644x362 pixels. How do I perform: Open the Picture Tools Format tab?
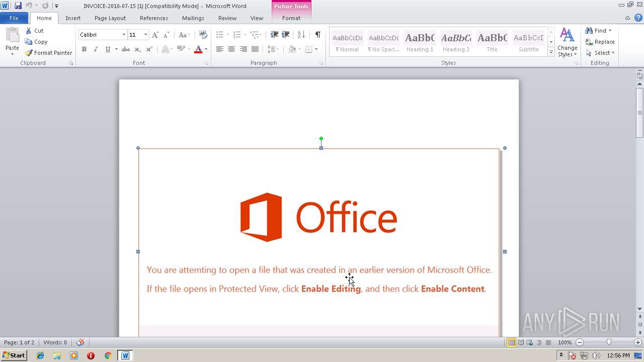[291, 18]
